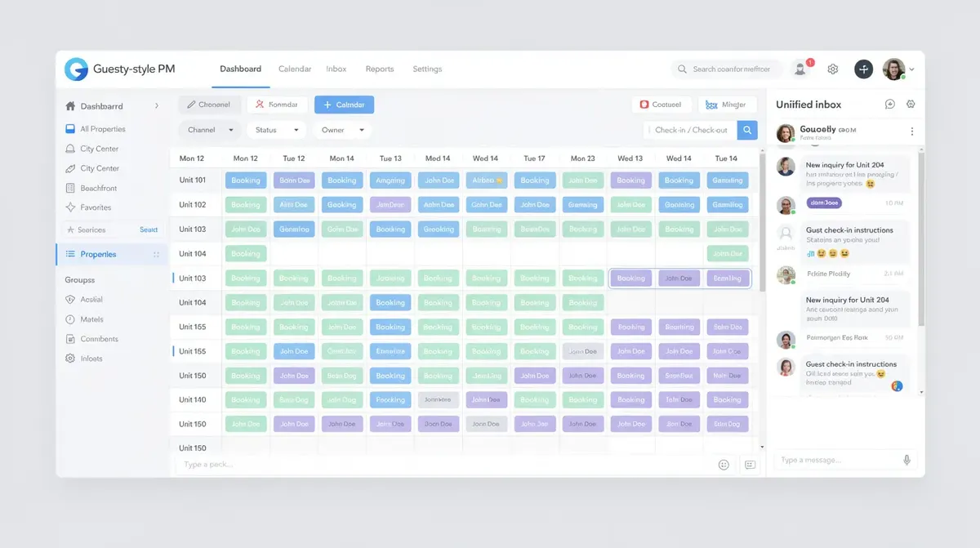This screenshot has height=548, width=980.
Task: Open the three-dot menu on Gouoetly conversation
Action: point(912,131)
